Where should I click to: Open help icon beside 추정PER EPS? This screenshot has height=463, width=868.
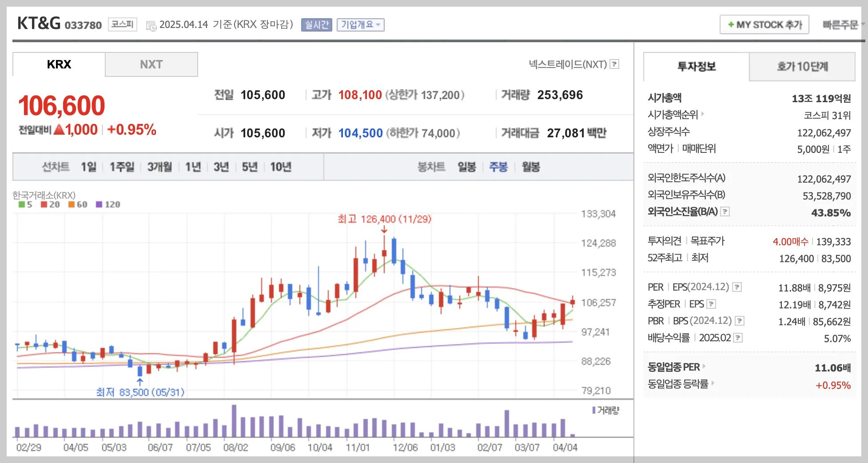711,304
